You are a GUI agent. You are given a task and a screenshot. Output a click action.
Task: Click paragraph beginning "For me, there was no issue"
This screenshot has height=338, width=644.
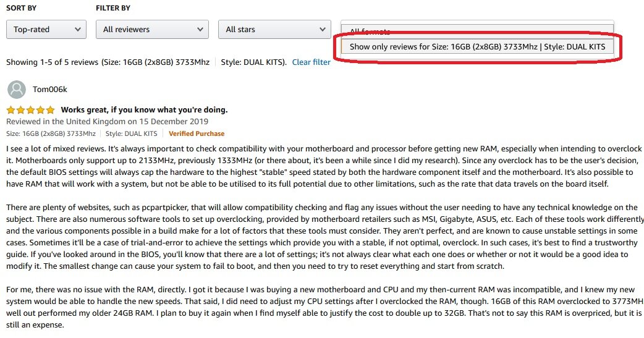[x=321, y=307]
